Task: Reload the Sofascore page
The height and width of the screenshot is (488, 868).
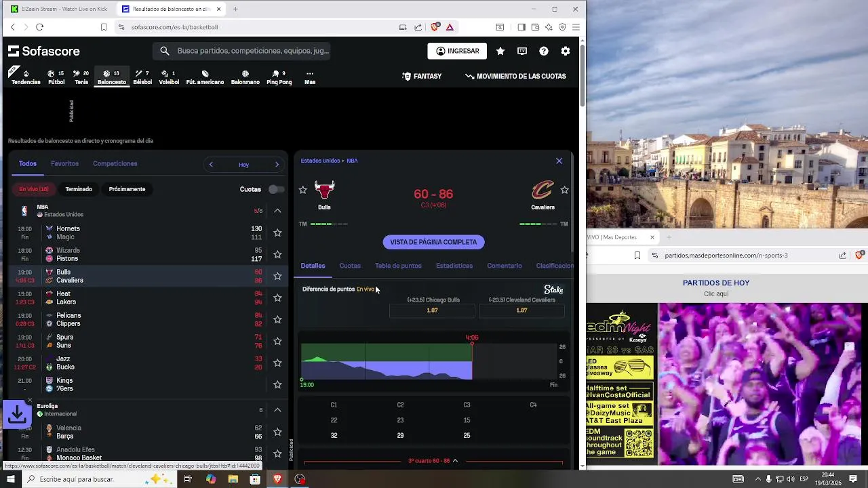Action: (x=39, y=27)
